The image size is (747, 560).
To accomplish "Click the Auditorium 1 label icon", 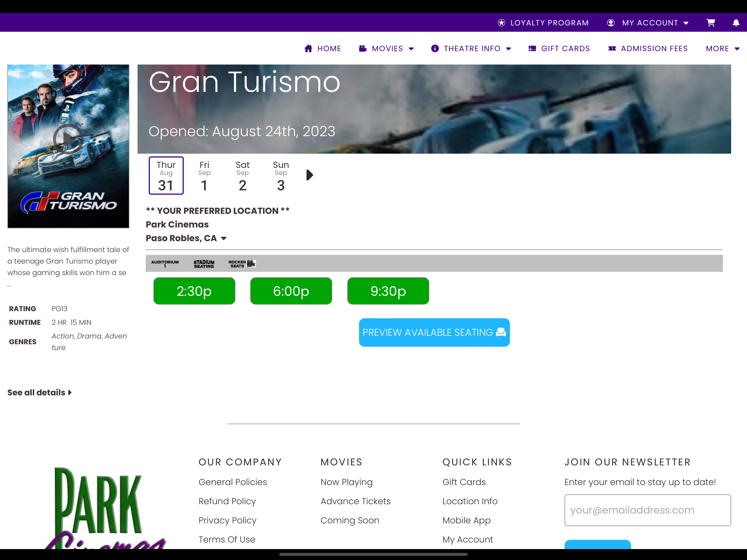I will [165, 264].
